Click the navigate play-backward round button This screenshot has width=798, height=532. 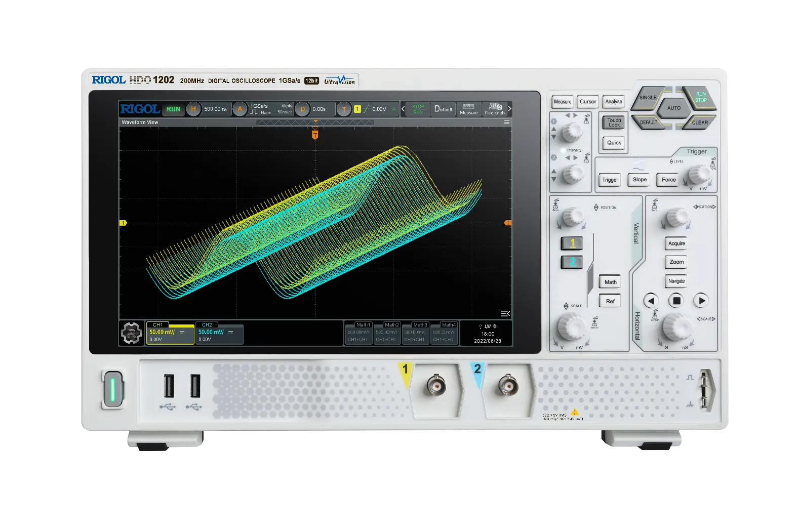[x=651, y=301]
